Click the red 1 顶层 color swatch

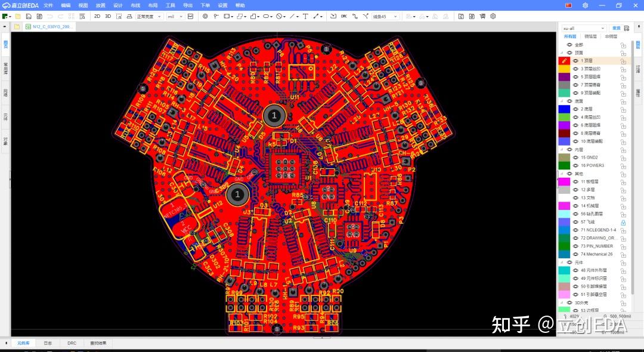(x=564, y=61)
